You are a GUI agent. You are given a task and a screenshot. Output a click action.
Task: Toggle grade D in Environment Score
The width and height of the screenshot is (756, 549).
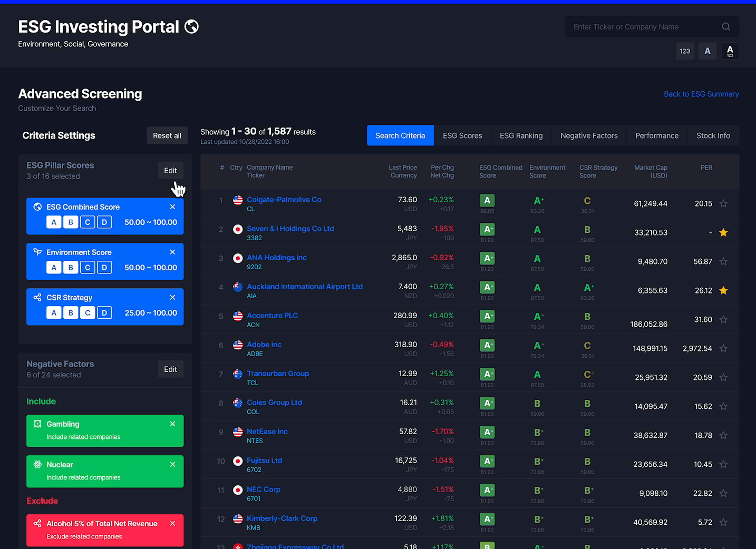pos(104,267)
